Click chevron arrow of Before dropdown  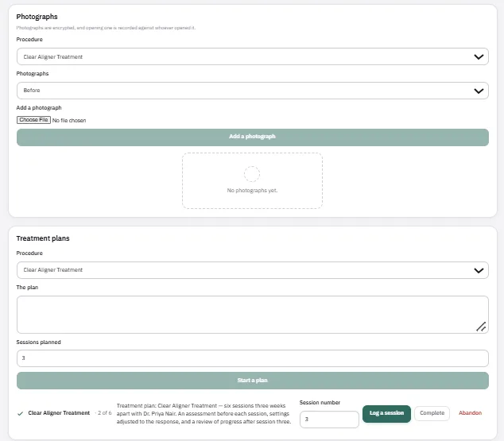point(479,91)
